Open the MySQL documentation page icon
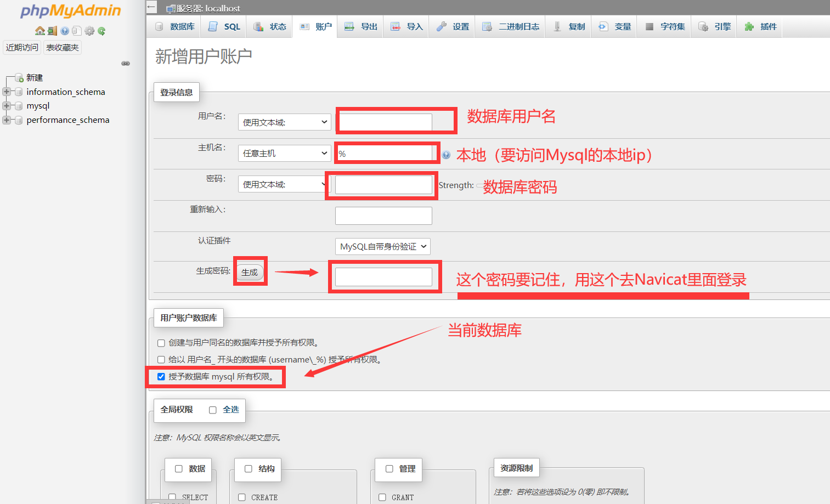This screenshot has width=830, height=504. (x=77, y=31)
